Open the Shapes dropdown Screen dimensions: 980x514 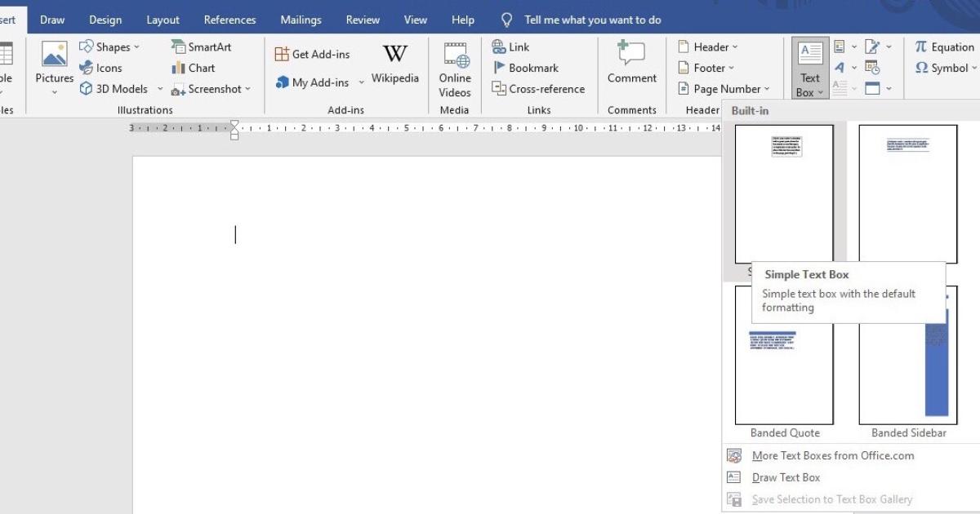tap(110, 47)
